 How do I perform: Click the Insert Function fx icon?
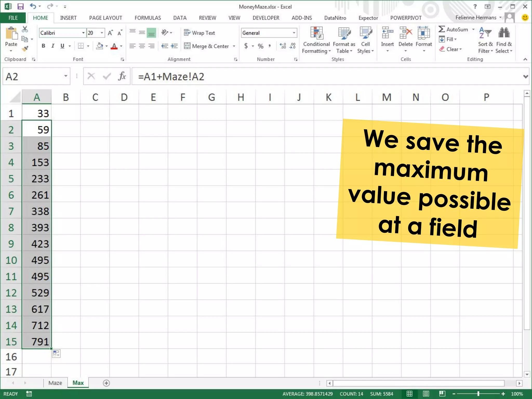[x=122, y=76]
